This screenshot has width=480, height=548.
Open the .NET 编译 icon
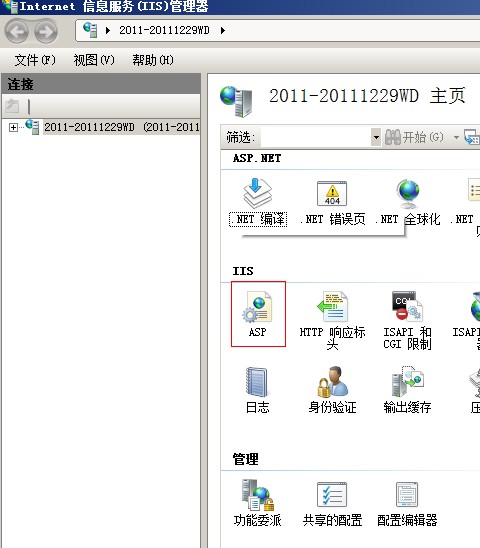258,193
